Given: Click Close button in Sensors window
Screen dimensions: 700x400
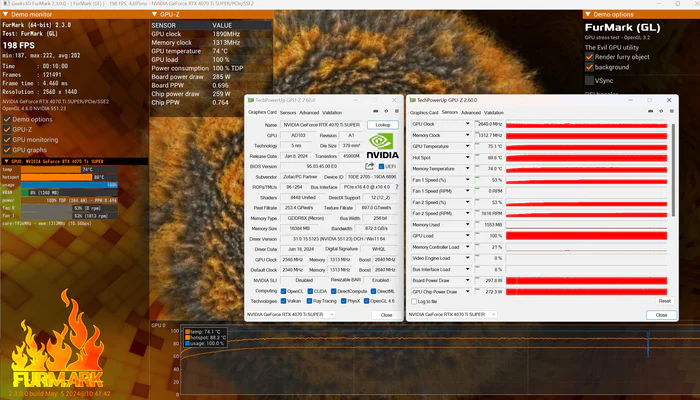Looking at the screenshot, I should tap(661, 315).
